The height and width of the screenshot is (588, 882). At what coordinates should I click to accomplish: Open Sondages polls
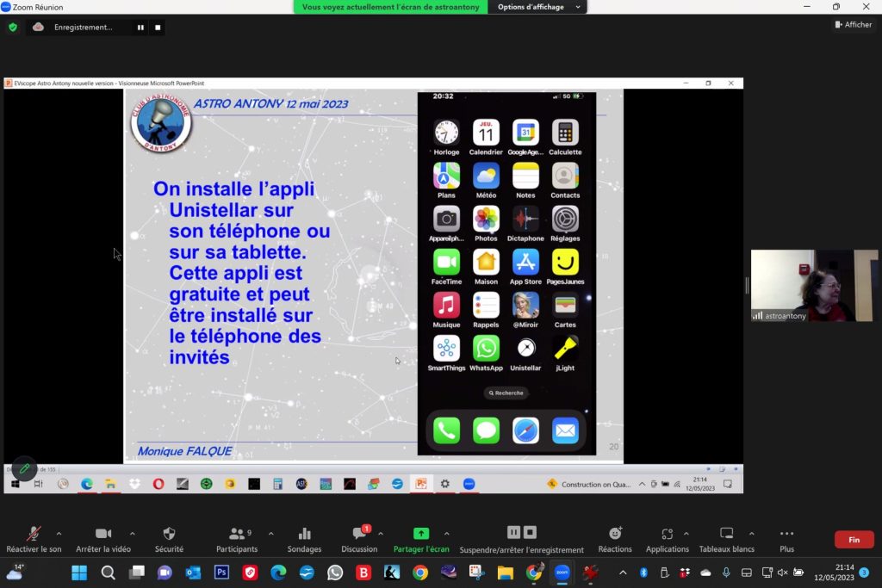pos(304,540)
